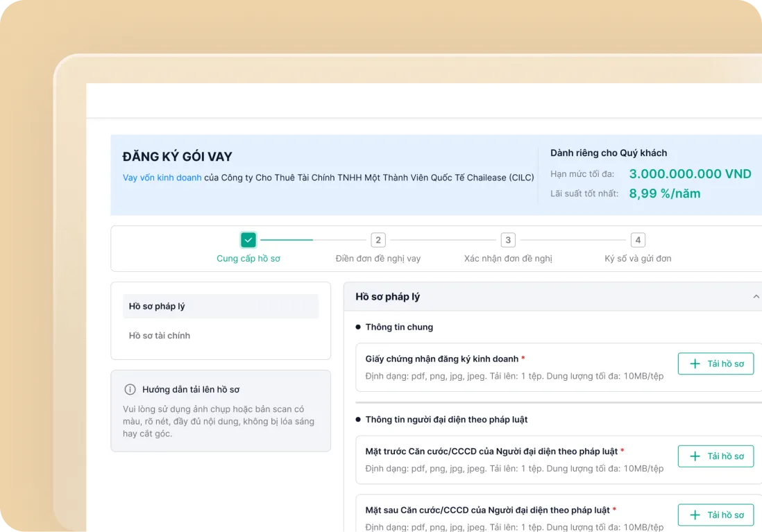762x532 pixels.
Task: Click the Giấy chứng nhận đăng ký kinh doanh label
Action: tap(442, 359)
